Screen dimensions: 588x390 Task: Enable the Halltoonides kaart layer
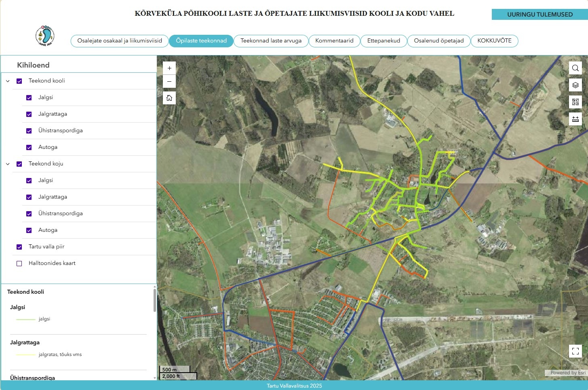click(19, 263)
